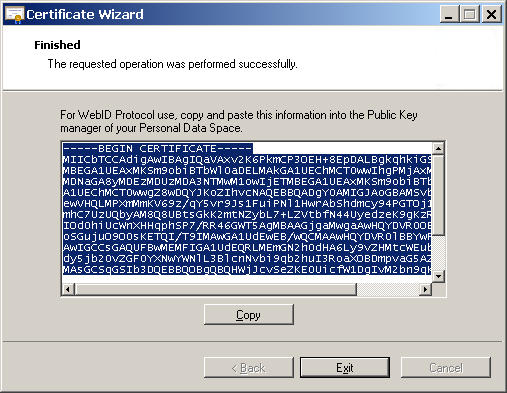Click the BEGIN CERTIFICATE line
The height and width of the screenshot is (393, 507).
pos(158,148)
